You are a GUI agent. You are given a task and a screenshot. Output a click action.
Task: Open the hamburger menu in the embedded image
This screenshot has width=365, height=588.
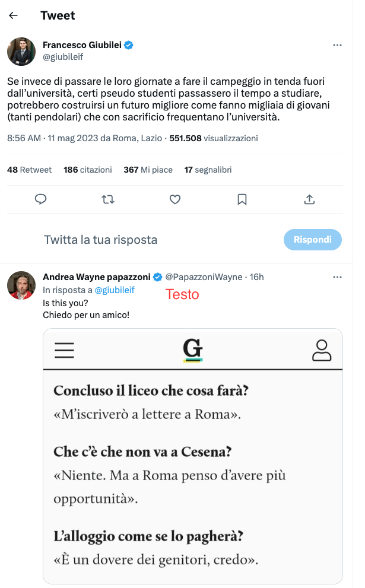pos(64,350)
